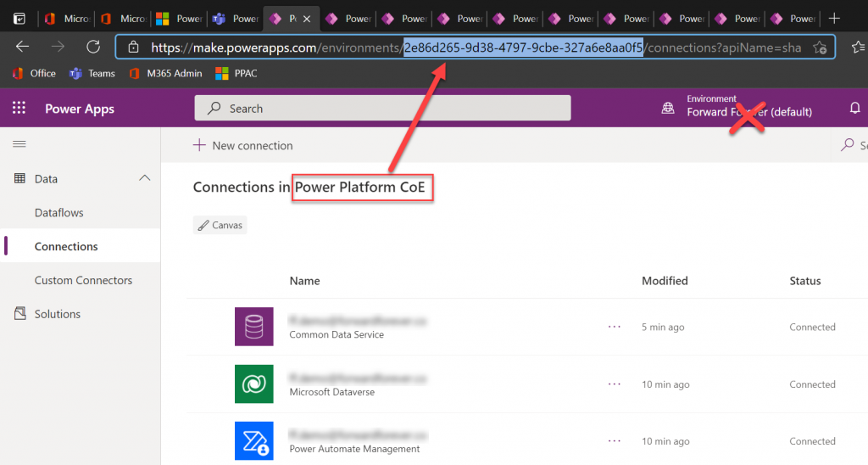Click the 'Common Data Service' row label

tap(337, 335)
